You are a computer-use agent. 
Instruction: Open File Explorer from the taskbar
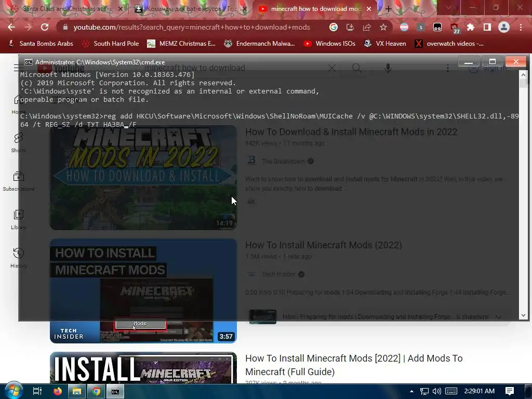coord(77,391)
